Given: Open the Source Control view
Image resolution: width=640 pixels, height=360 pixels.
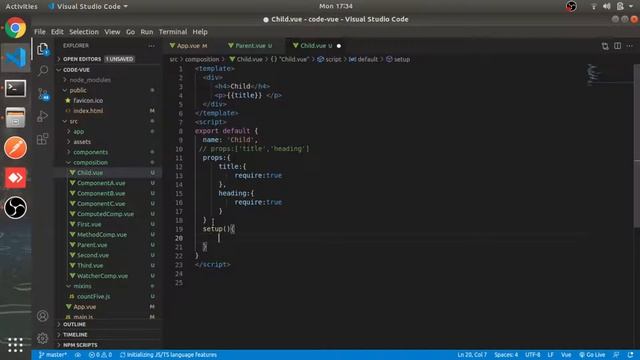Looking at the screenshot, I should click(42, 94).
